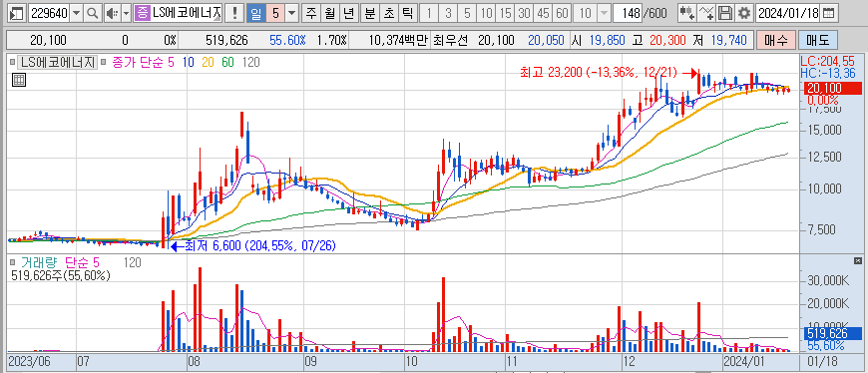The image size is (868, 373).
Task: Switch to 년 (yearly) chart period
Action: coord(349,13)
